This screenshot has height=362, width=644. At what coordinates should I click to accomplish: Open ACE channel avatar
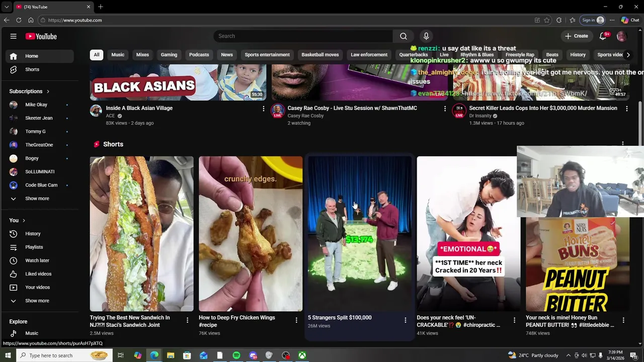(96, 111)
